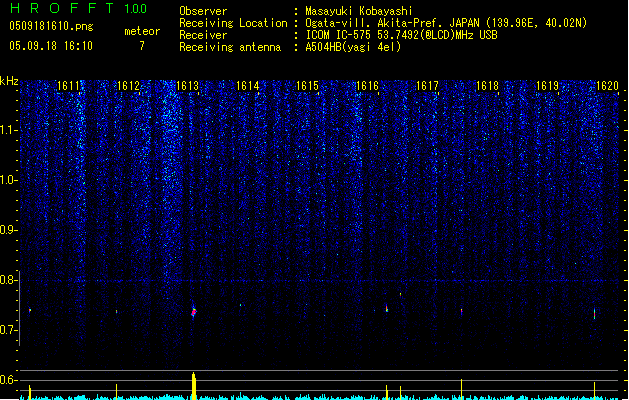This screenshot has width=629, height=400.
Task: Click the 1613 time marker
Action: tap(187, 86)
